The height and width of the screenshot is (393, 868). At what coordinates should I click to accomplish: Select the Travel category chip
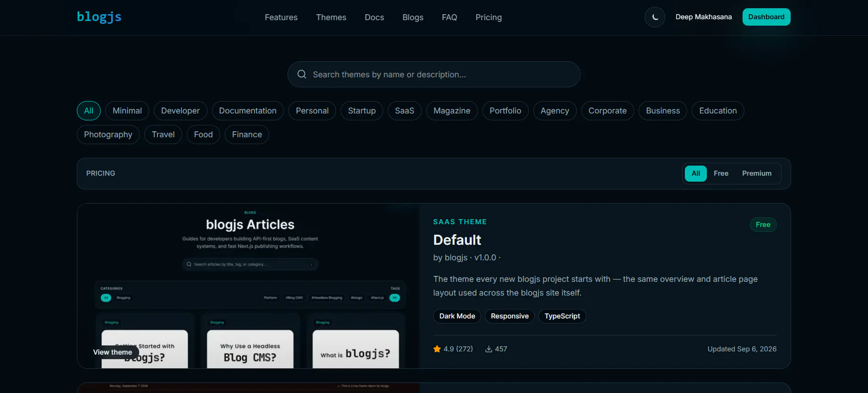[163, 135]
